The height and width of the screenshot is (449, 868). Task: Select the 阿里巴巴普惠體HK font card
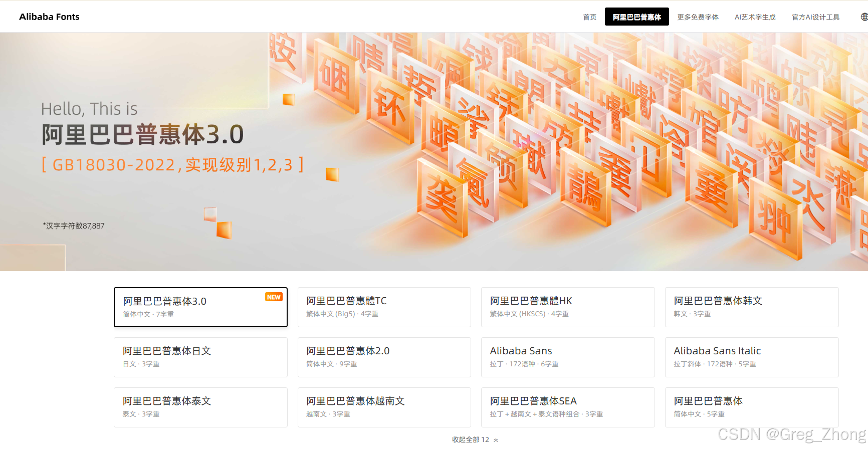[x=568, y=307]
